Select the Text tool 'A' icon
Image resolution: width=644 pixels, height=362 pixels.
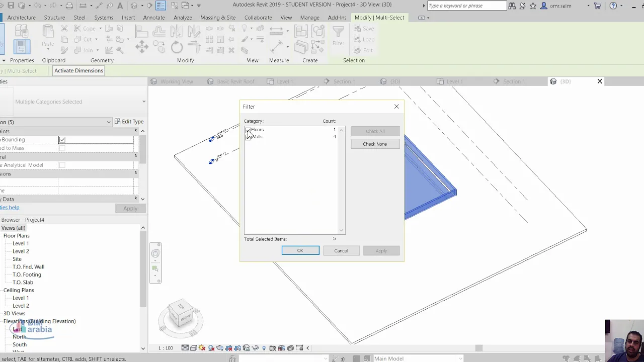(120, 6)
